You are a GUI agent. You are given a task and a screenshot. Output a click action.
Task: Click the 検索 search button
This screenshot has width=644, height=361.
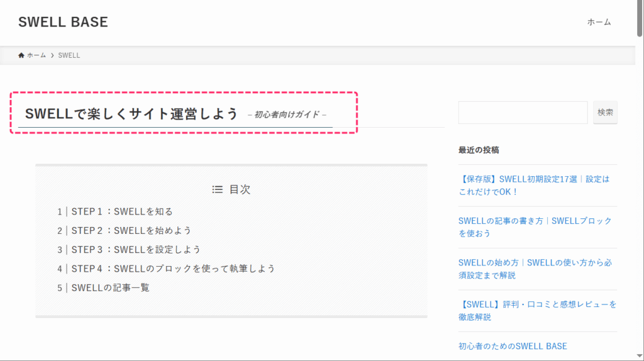(605, 112)
